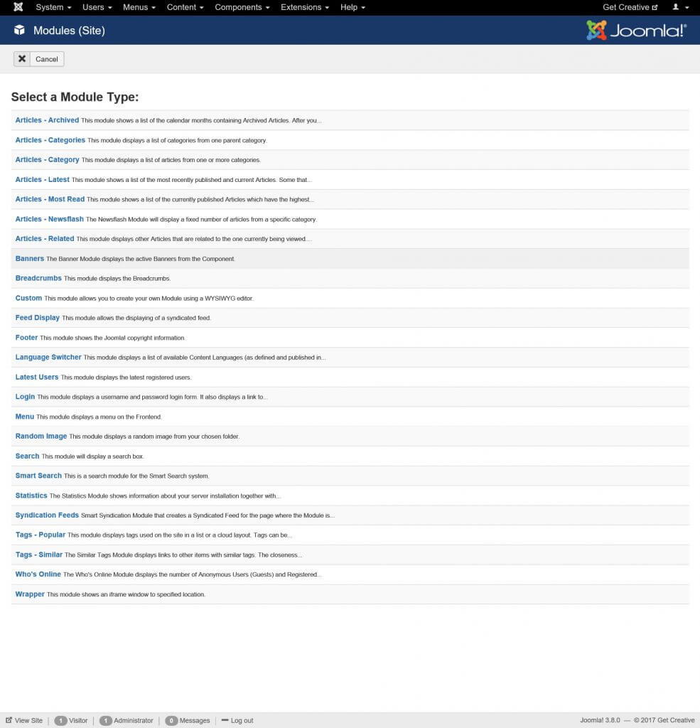Image resolution: width=700 pixels, height=728 pixels.
Task: Expand the Users dropdown menu
Action: [92, 7]
